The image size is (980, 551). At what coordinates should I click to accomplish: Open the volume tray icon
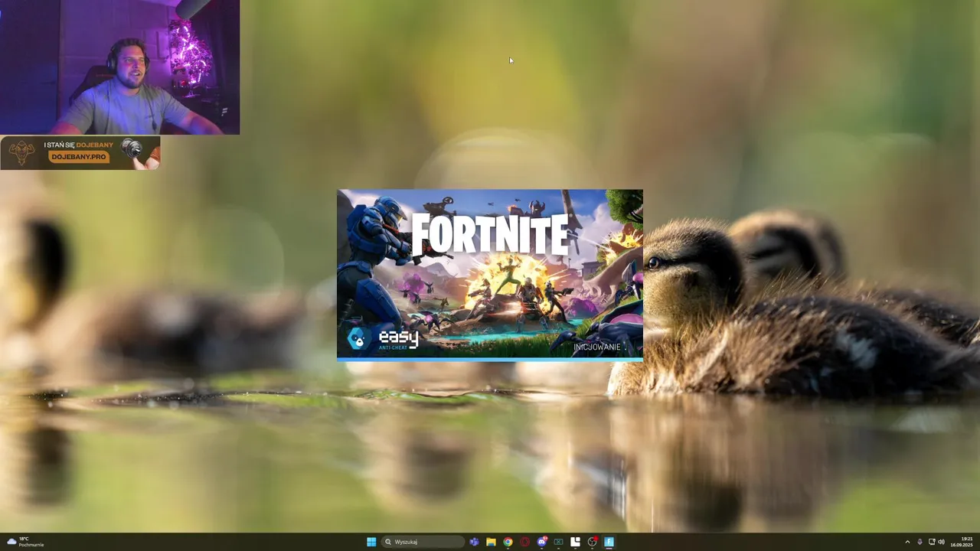pyautogui.click(x=941, y=542)
